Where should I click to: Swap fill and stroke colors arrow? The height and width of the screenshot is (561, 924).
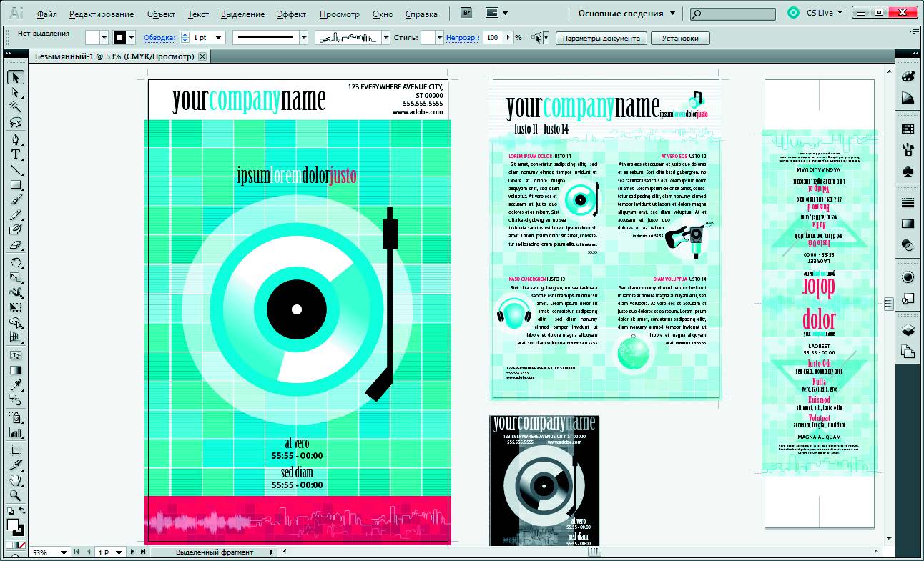tap(22, 511)
